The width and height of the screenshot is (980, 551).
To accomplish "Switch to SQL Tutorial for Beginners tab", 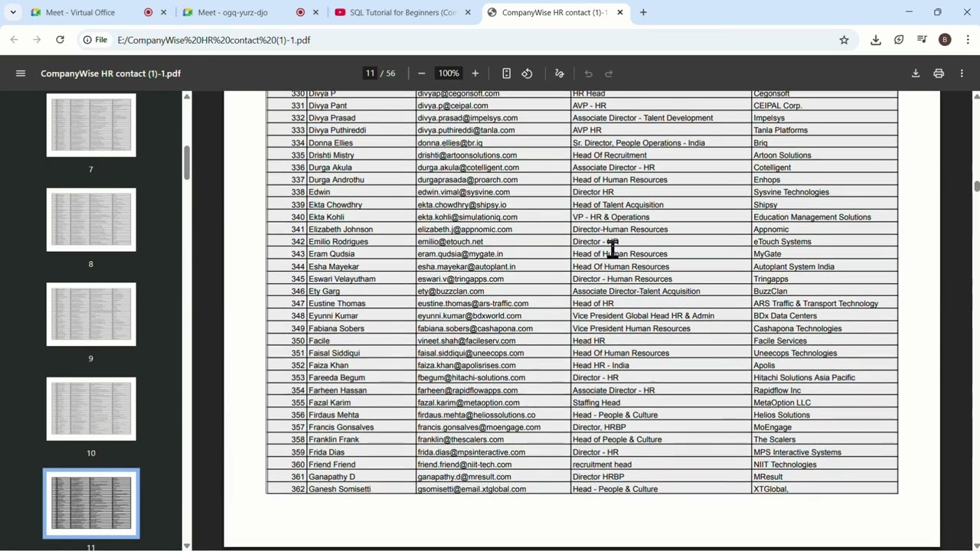I will (403, 12).
